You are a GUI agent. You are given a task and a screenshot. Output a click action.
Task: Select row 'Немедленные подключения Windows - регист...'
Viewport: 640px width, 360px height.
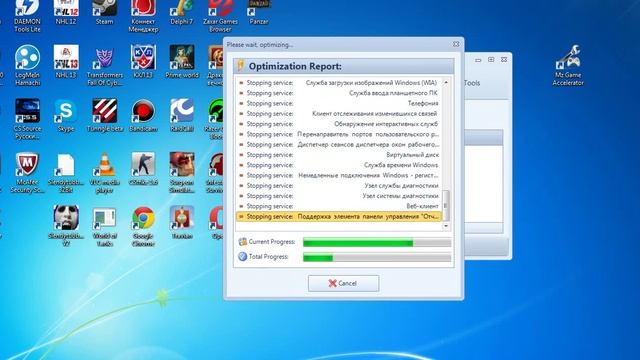pos(339,175)
